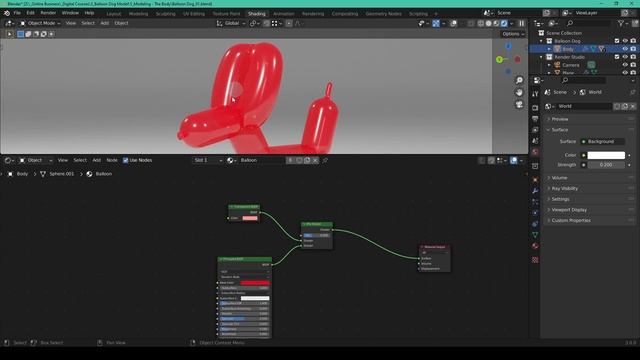The width and height of the screenshot is (640, 360).
Task: Unlink the Balloon material with X
Action: 315,160
